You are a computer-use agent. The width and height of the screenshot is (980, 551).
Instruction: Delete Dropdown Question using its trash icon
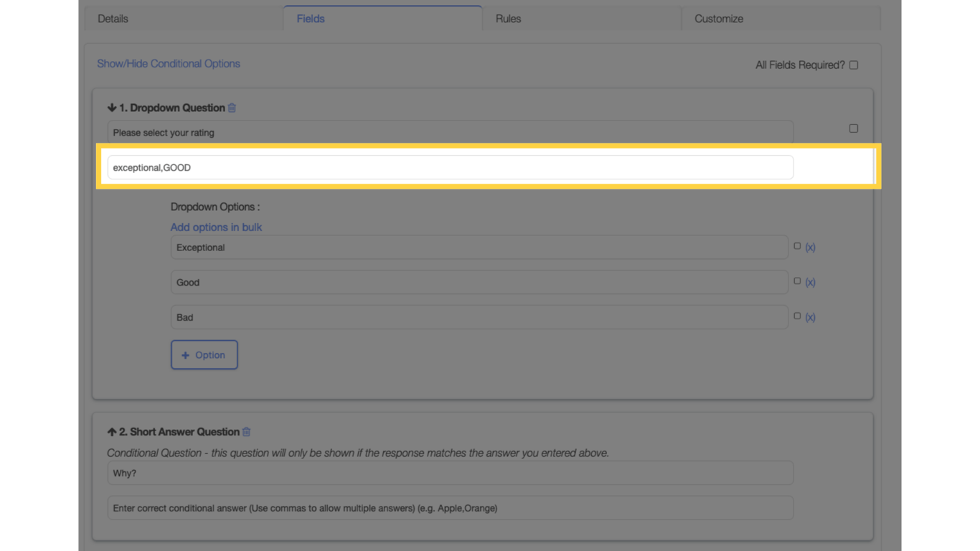coord(231,107)
